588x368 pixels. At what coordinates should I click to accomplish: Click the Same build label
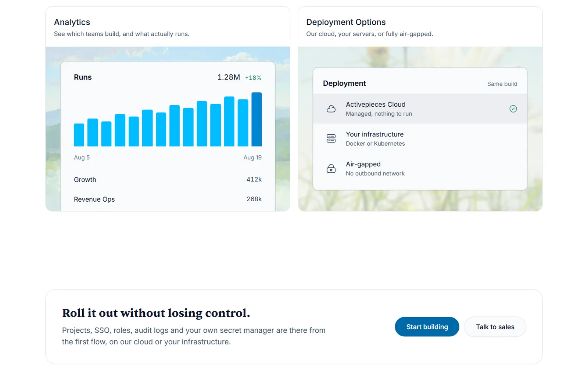click(502, 84)
